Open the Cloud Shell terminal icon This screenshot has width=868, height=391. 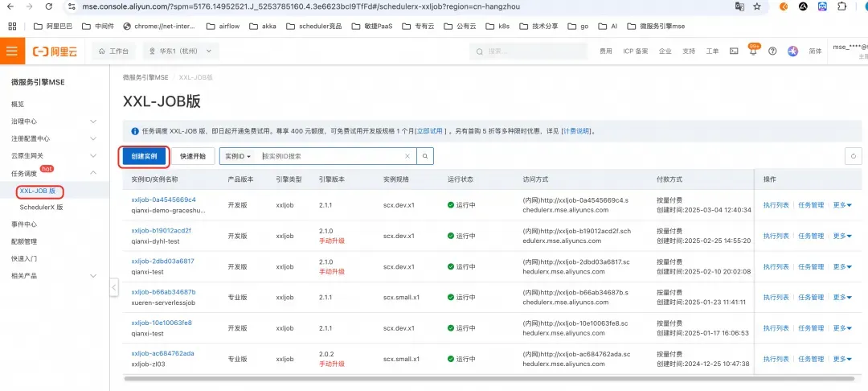[x=734, y=51]
